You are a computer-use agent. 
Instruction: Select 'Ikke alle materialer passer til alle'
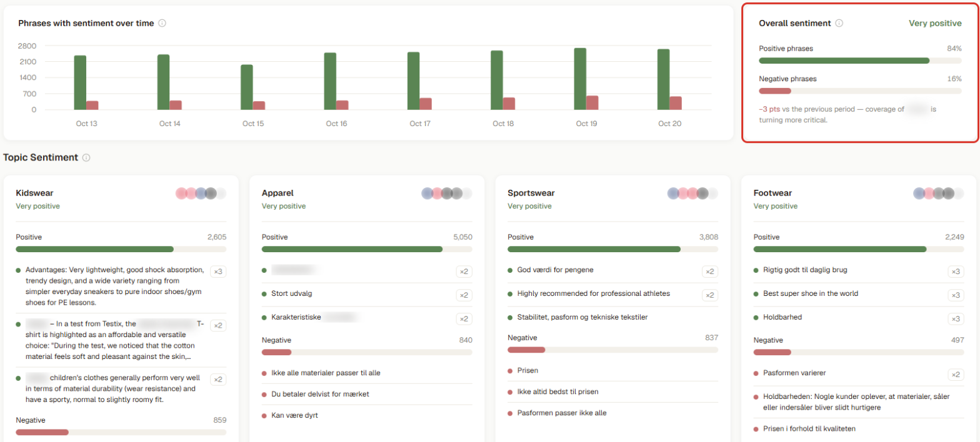pos(326,373)
